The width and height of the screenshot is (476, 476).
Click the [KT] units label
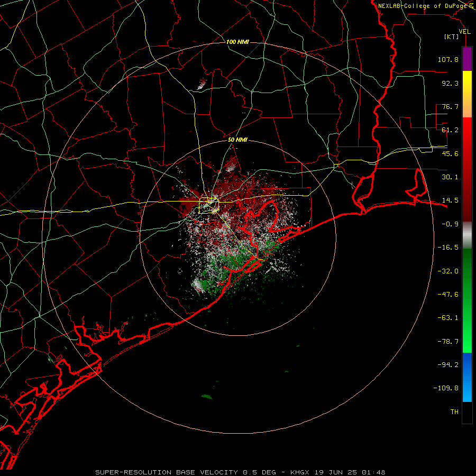[452, 36]
